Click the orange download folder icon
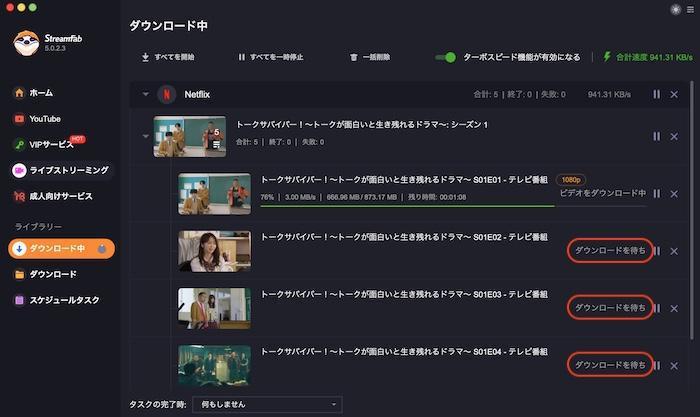 (19, 274)
